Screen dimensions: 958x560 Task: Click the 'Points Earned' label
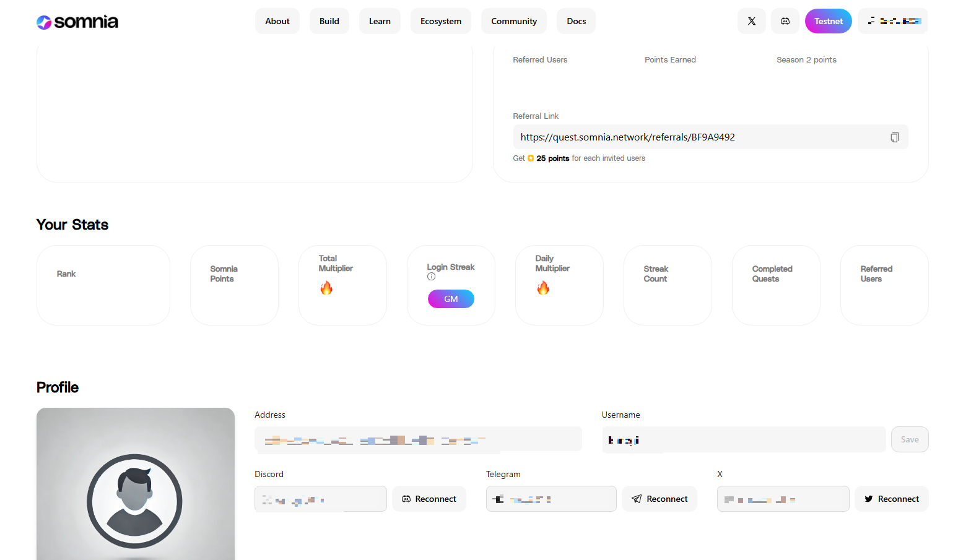[x=670, y=60]
